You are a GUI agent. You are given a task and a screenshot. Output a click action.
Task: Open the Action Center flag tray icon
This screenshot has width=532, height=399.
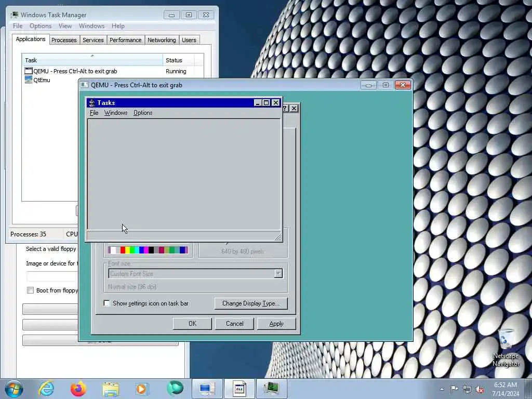pos(454,389)
